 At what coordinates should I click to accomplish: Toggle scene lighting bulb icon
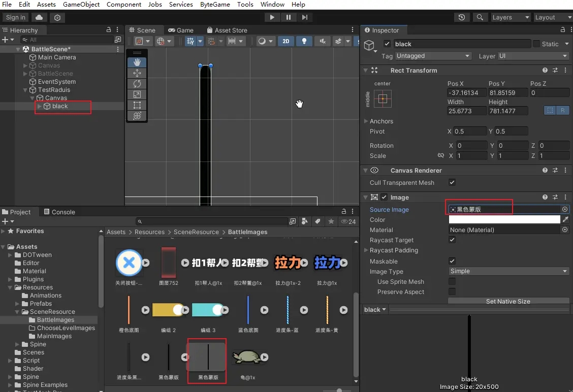click(x=304, y=41)
